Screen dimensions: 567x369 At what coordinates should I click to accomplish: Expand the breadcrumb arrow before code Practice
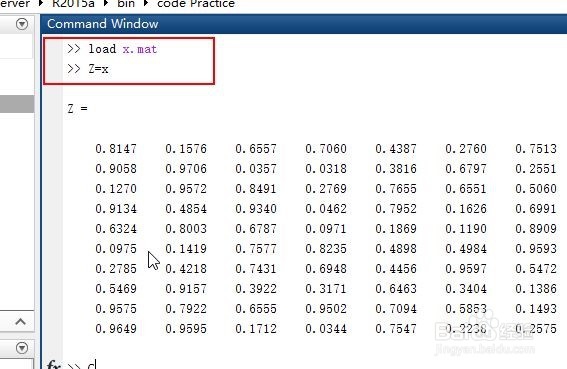[146, 4]
